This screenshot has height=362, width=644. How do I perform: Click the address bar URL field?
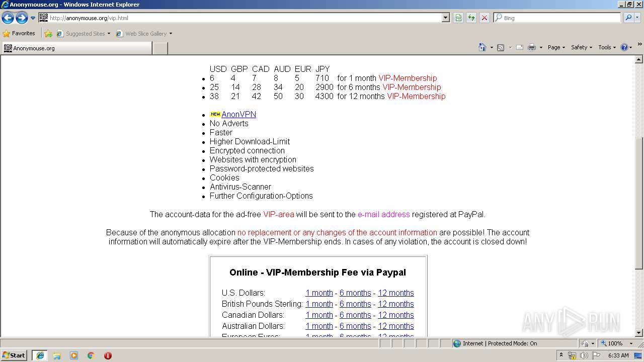tap(240, 18)
